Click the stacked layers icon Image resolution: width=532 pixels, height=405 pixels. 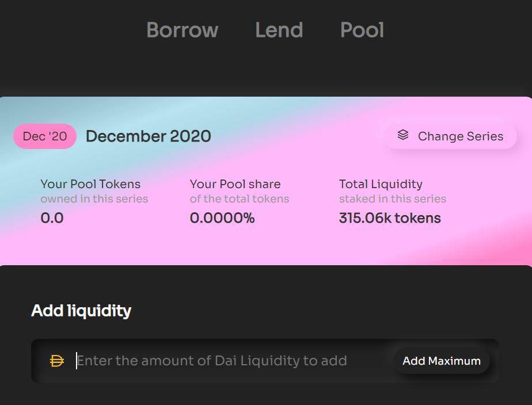(403, 135)
